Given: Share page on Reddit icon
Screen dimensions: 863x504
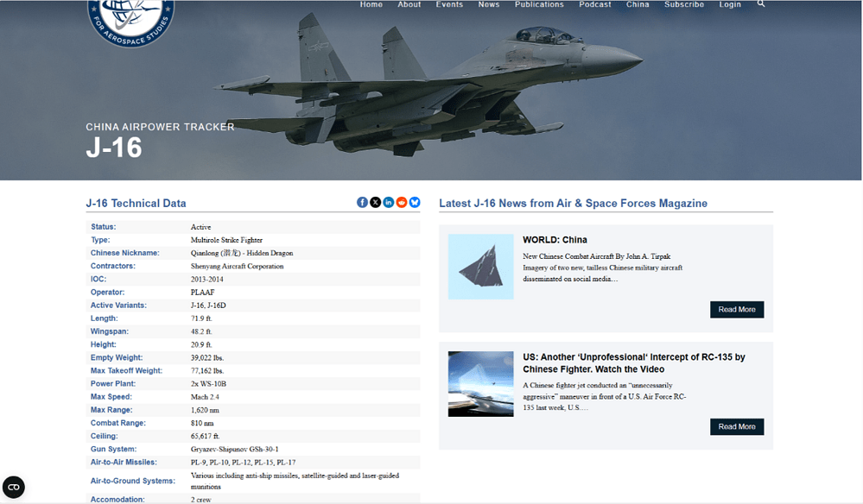Looking at the screenshot, I should click(402, 202).
